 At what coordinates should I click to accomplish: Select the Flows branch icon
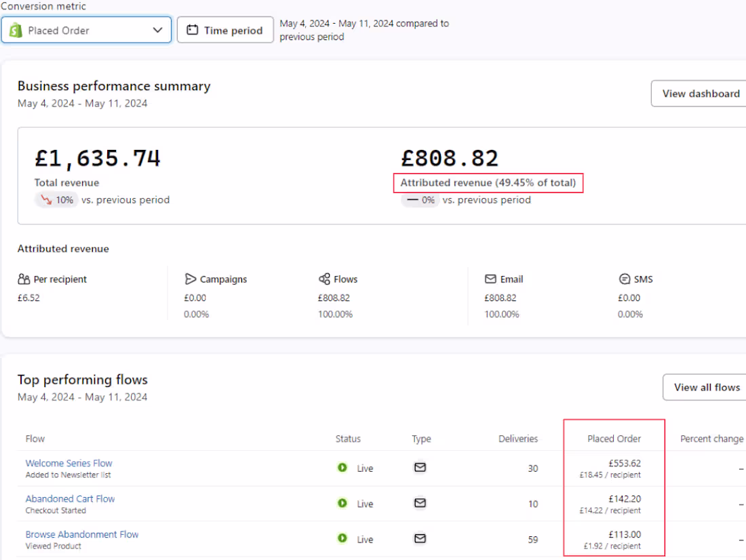(323, 279)
